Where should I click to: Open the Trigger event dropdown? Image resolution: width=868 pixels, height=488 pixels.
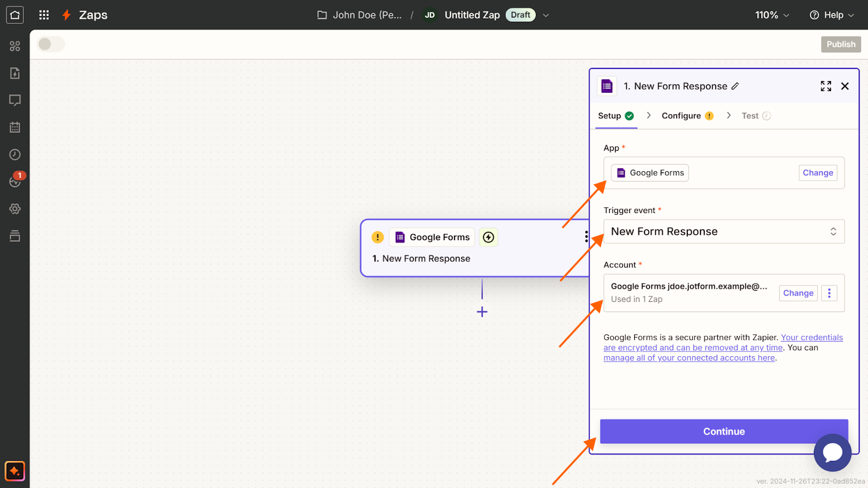tap(724, 232)
